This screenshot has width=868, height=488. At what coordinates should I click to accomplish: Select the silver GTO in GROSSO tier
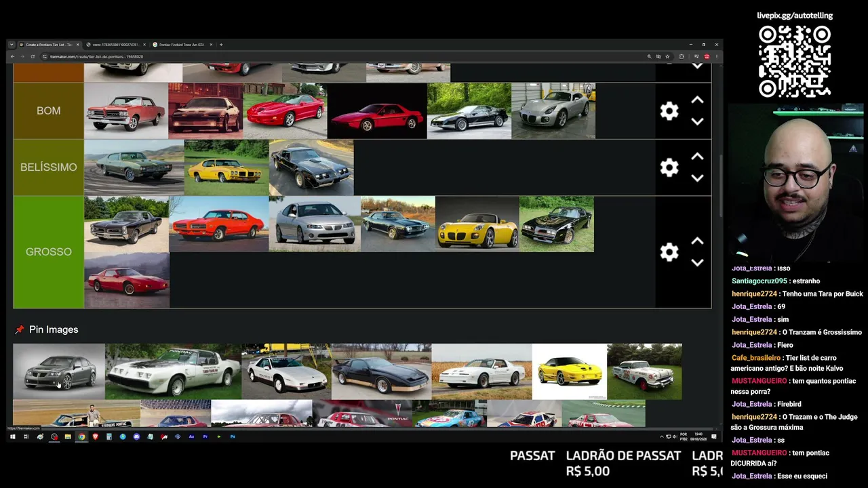point(315,224)
